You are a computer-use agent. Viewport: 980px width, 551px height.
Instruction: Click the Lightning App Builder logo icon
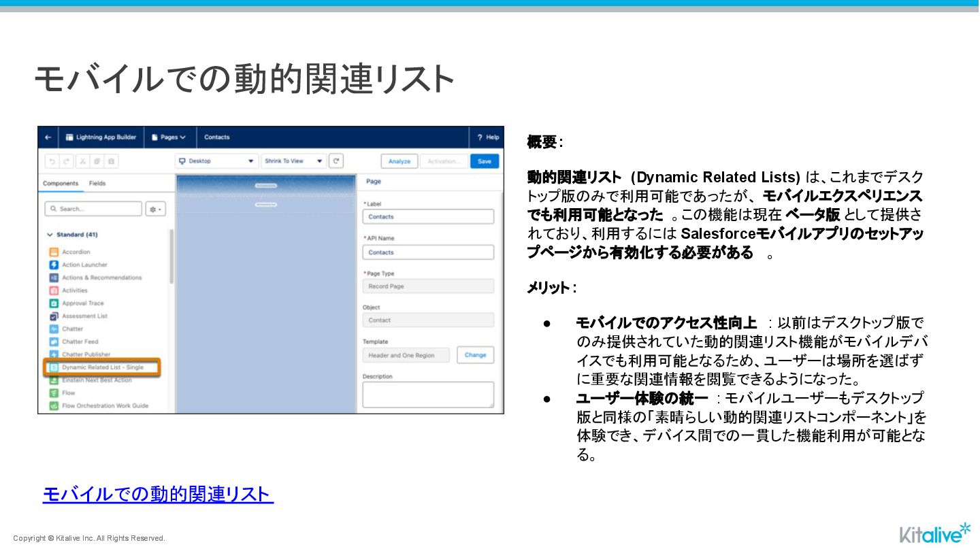[69, 137]
